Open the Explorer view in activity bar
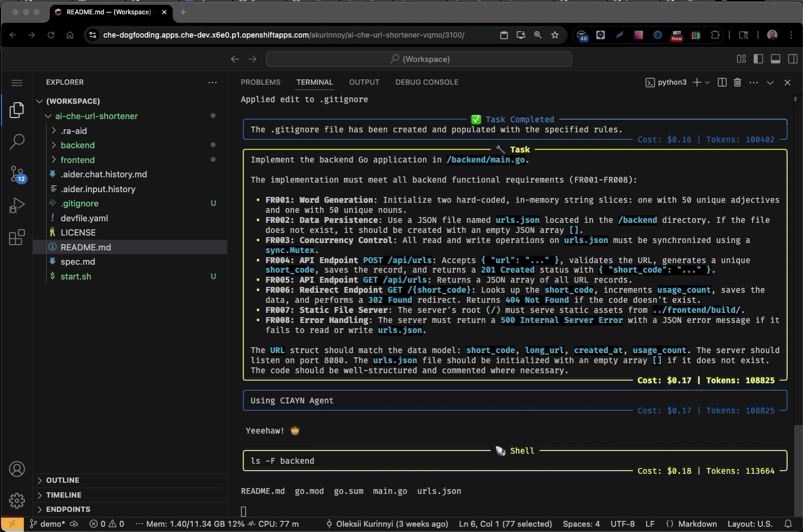The height and width of the screenshot is (532, 803). click(17, 110)
